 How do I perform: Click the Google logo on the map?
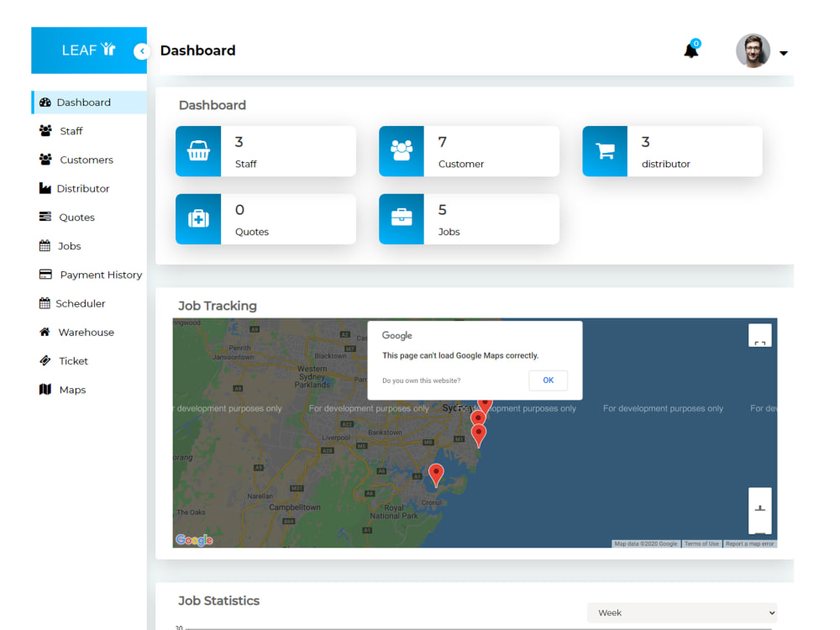tap(195, 540)
